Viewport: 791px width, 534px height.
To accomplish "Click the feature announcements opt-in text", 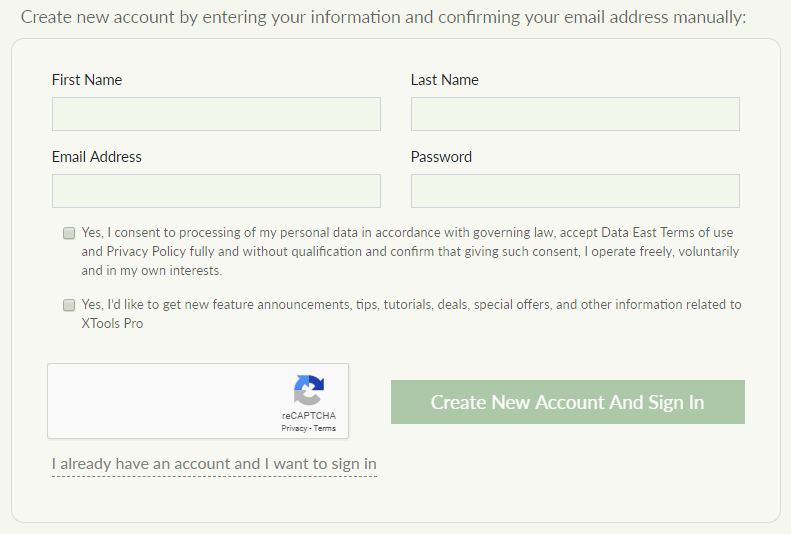I will [410, 305].
